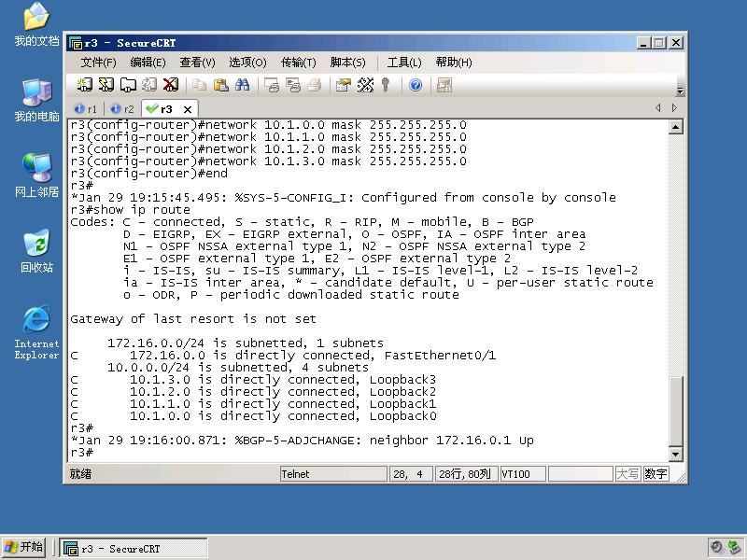The height and width of the screenshot is (560, 747).
Task: Click the BGP-5-ADJCHANGE log line
Action: pyautogui.click(x=302, y=441)
